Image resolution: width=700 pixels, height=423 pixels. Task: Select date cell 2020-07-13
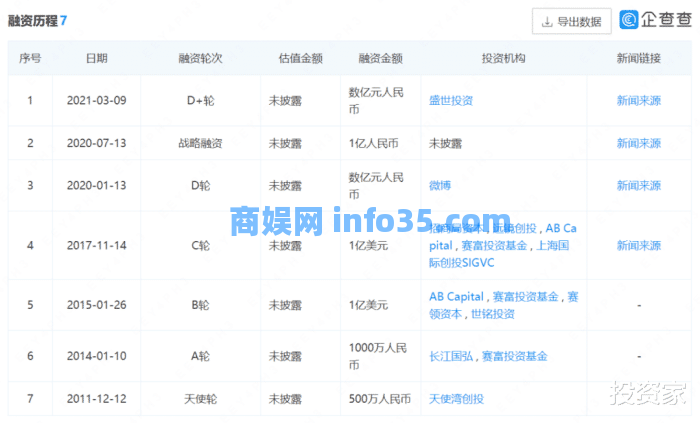96,143
